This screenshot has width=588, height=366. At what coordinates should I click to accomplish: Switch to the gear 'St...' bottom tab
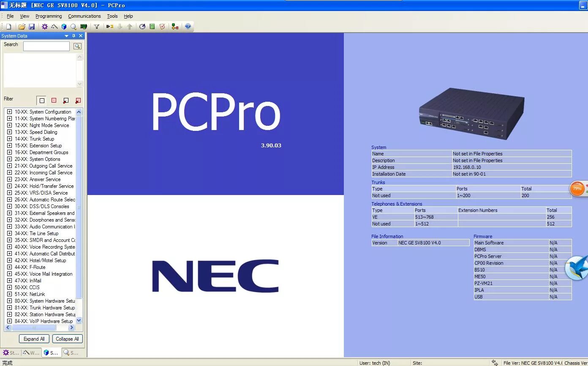pyautogui.click(x=11, y=352)
